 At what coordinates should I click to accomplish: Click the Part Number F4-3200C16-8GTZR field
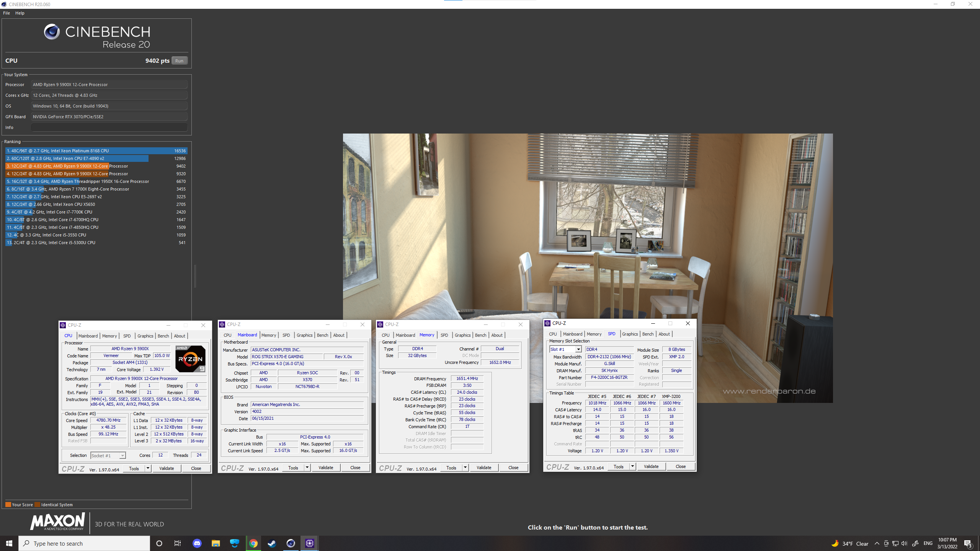609,377
